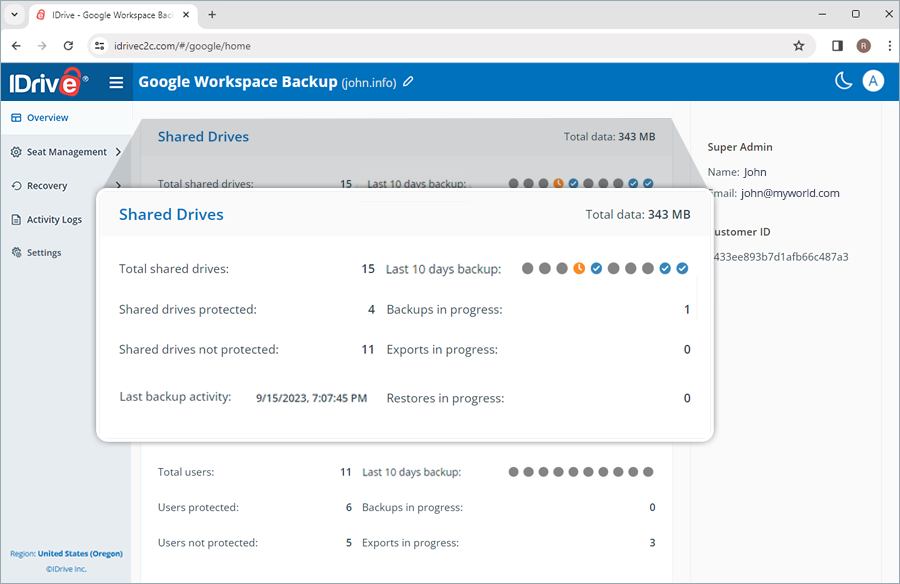Click first gray backup dot in popup row
The width and height of the screenshot is (900, 584).
click(527, 268)
